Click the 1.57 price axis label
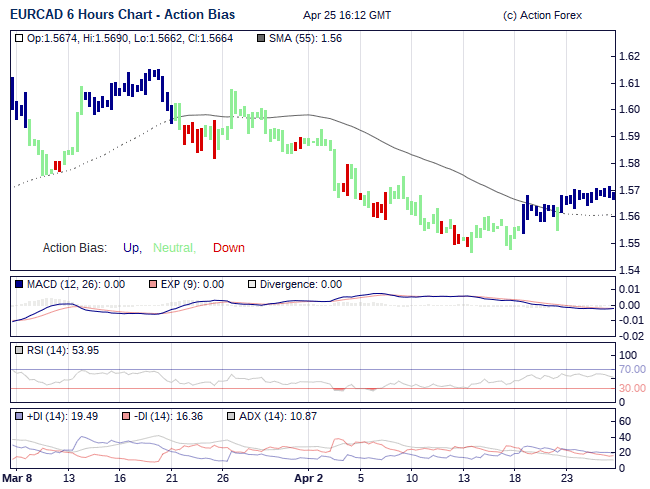The height and width of the screenshot is (489, 650). (x=629, y=190)
